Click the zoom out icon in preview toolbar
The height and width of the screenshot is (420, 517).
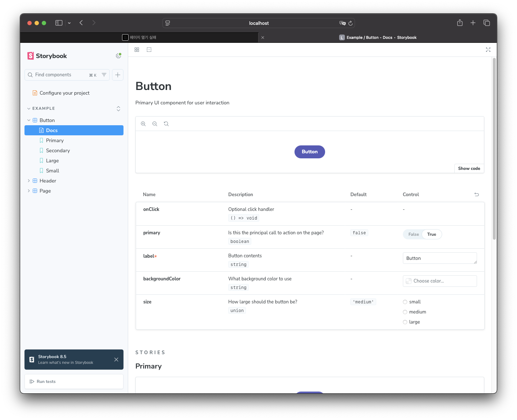point(155,124)
